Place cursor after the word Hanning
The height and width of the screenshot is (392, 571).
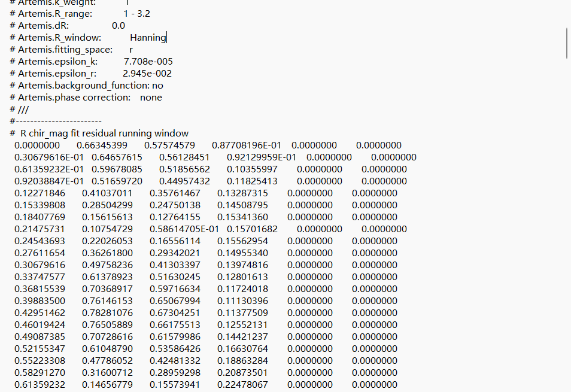(167, 38)
